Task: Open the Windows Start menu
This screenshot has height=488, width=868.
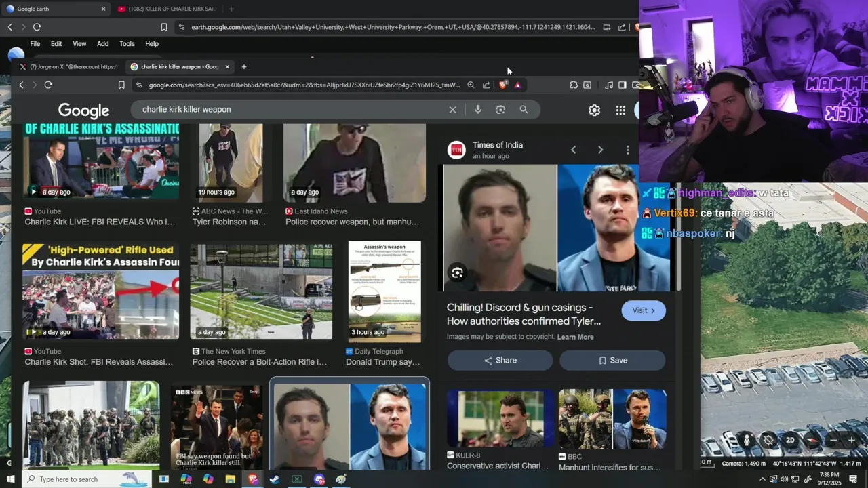Action: 11,479
